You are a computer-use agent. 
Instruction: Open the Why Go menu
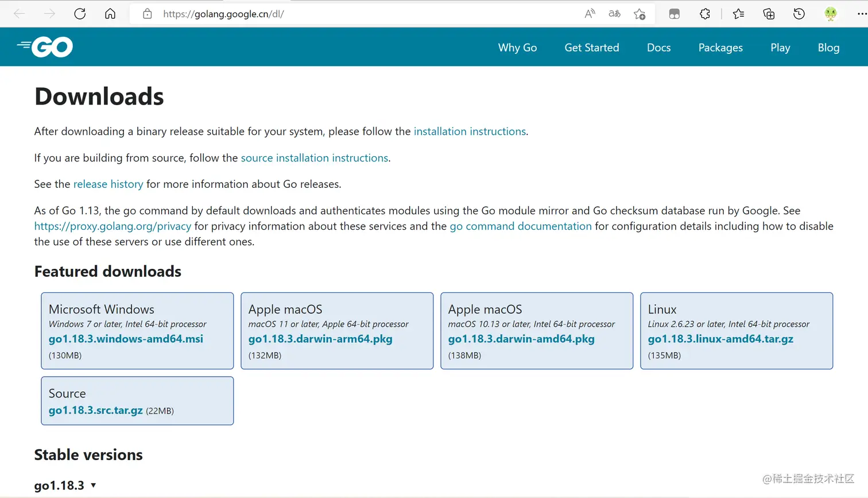pos(517,48)
